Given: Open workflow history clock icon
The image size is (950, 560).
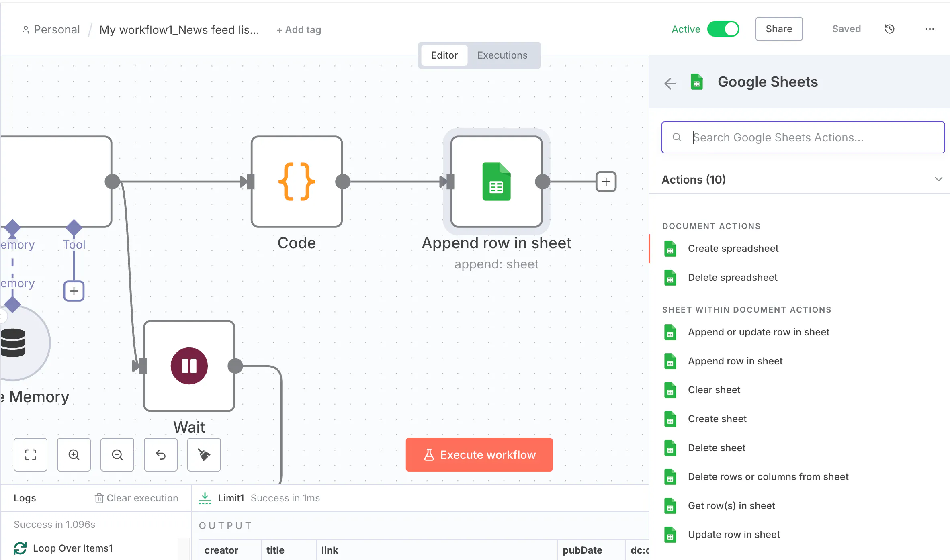Looking at the screenshot, I should pos(889,29).
